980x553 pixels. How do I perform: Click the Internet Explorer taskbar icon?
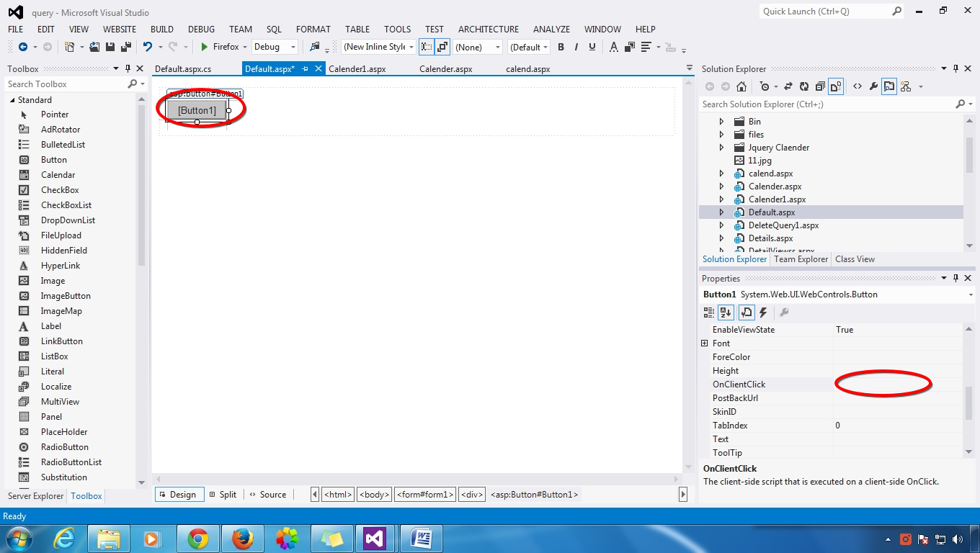click(x=64, y=539)
